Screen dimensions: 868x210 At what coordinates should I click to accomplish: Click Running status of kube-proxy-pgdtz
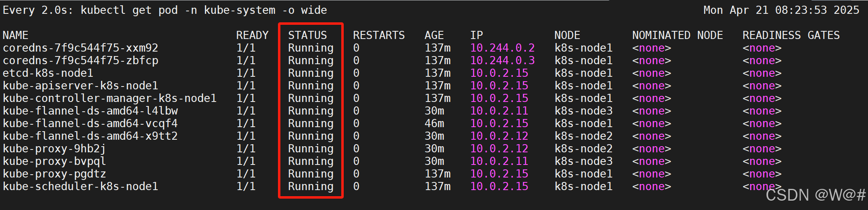click(311, 174)
